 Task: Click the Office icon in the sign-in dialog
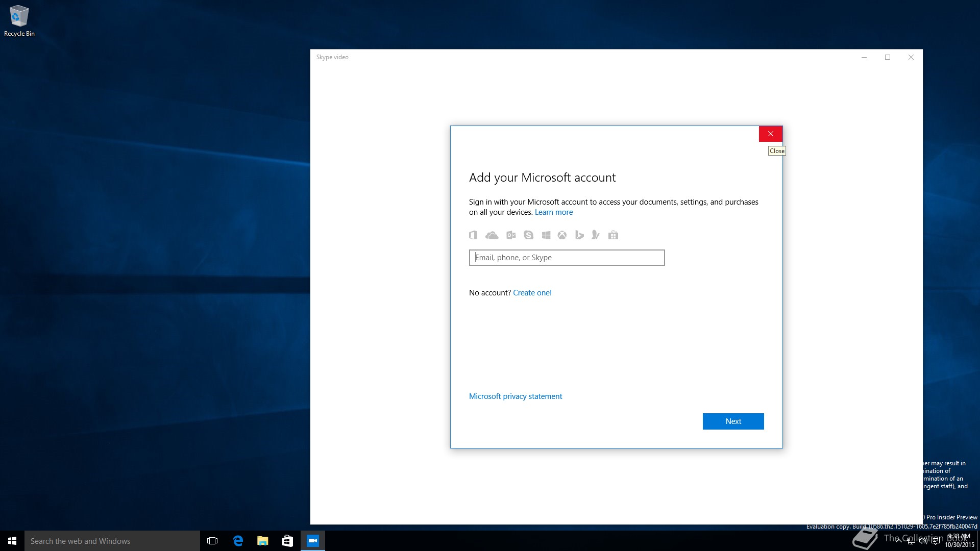[x=473, y=235]
